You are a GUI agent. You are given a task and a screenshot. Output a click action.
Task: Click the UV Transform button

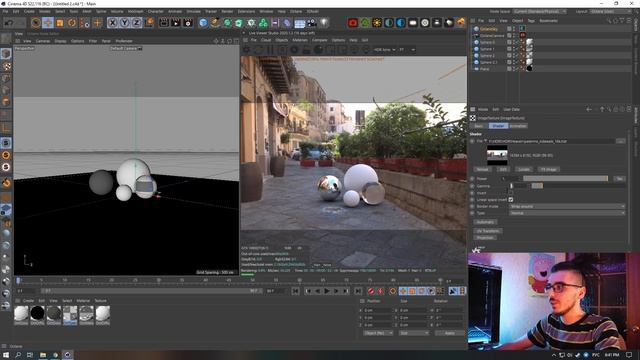point(488,231)
